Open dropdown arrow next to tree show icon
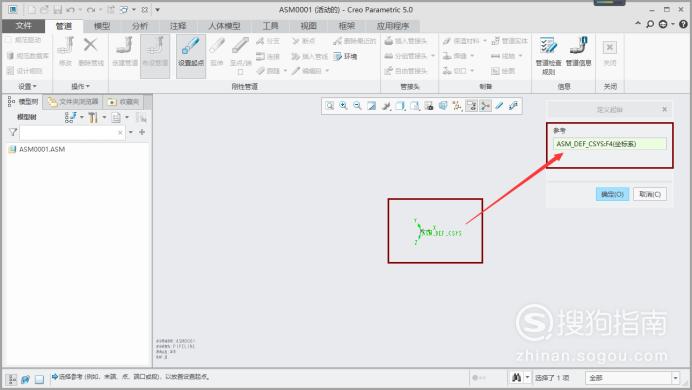 (82, 117)
